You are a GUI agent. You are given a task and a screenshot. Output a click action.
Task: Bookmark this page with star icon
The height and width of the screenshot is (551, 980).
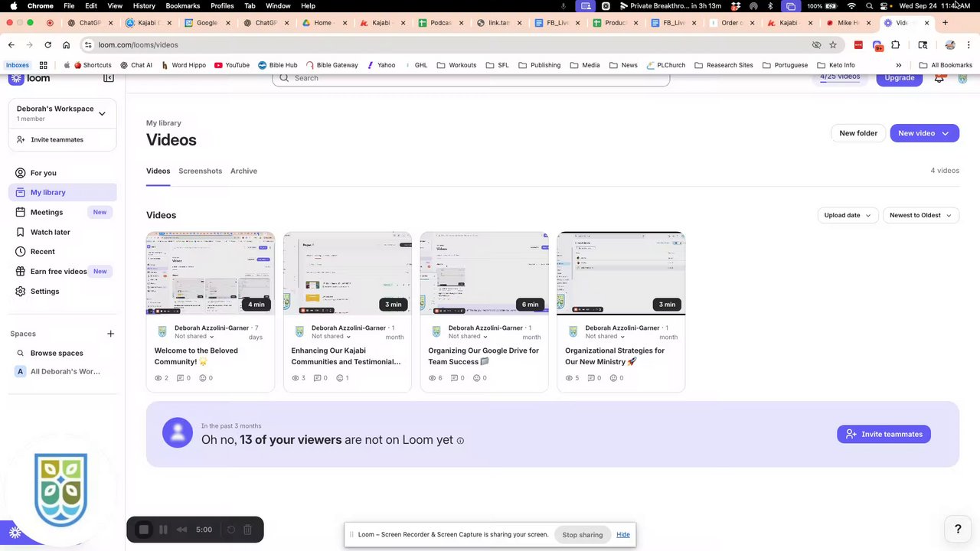click(833, 45)
